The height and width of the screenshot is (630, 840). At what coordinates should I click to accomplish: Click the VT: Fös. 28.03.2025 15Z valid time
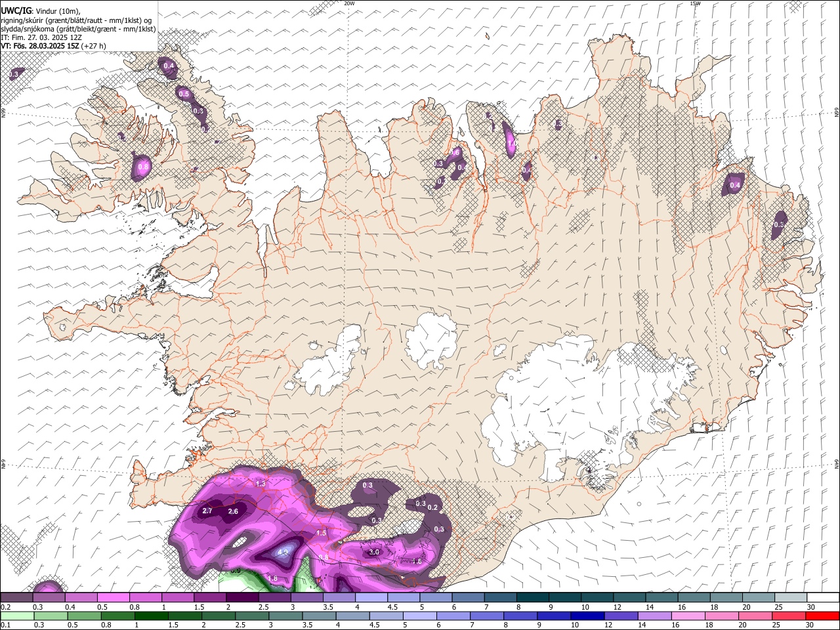coord(41,46)
